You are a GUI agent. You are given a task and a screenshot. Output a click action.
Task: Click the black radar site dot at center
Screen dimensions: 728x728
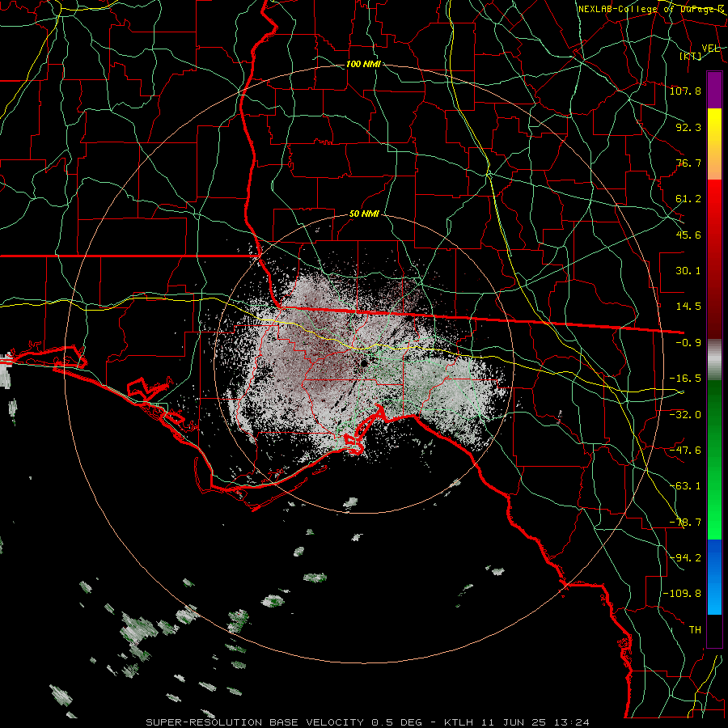(364, 362)
